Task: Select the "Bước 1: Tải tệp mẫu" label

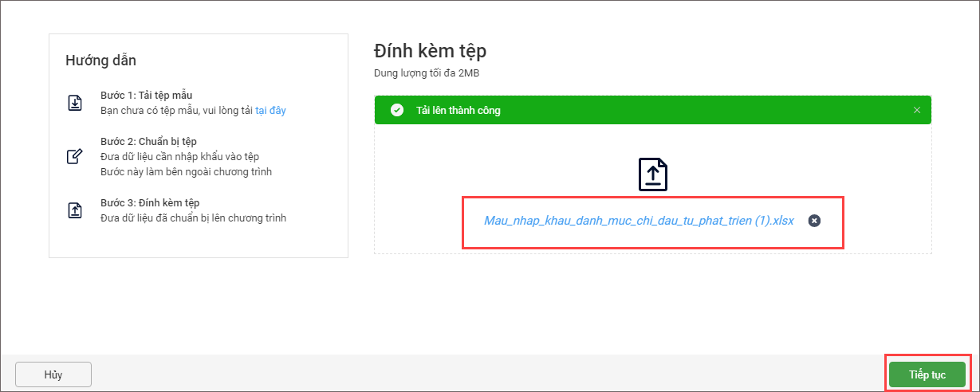Action: [146, 96]
